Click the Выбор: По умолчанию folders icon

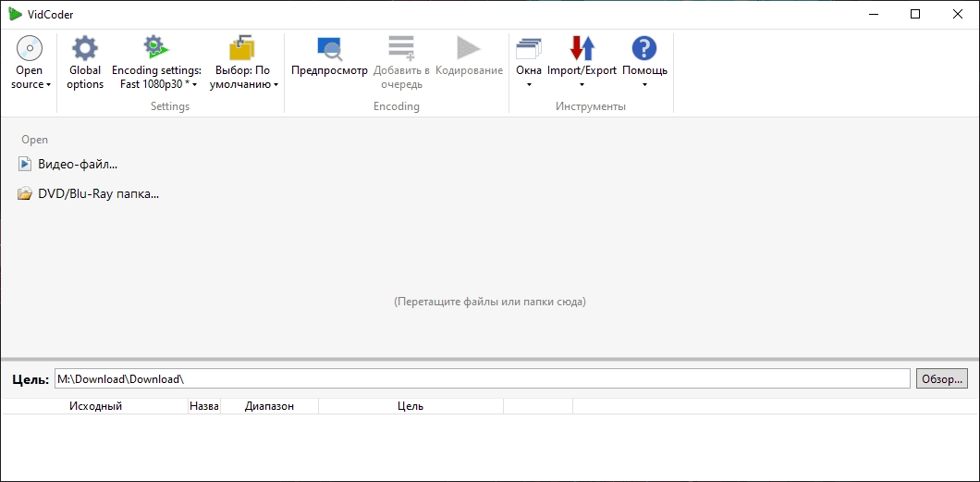click(242, 47)
